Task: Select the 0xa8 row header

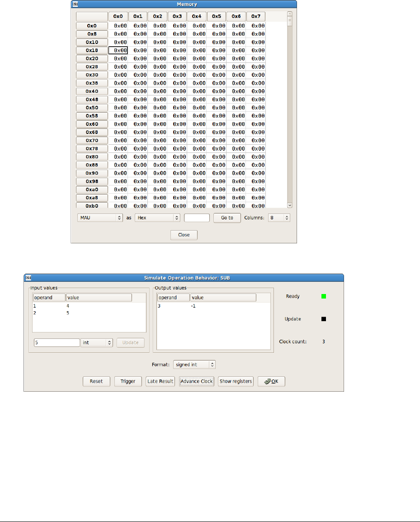Action: pos(92,198)
